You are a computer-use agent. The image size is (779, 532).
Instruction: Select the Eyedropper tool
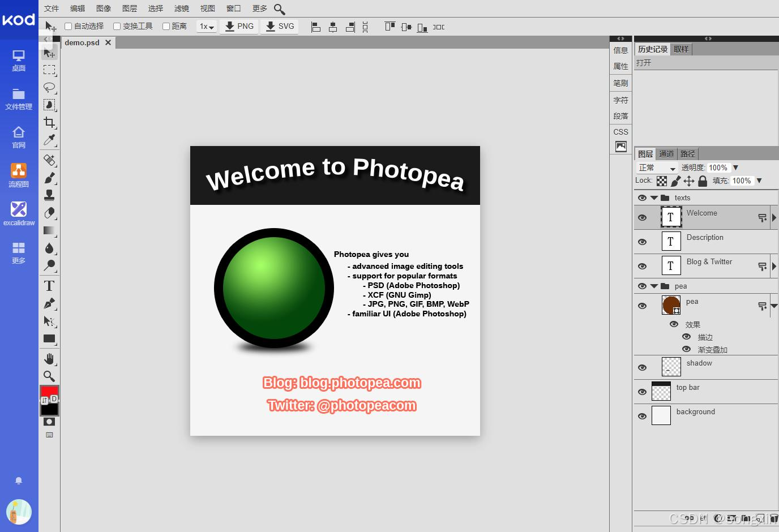[49, 139]
